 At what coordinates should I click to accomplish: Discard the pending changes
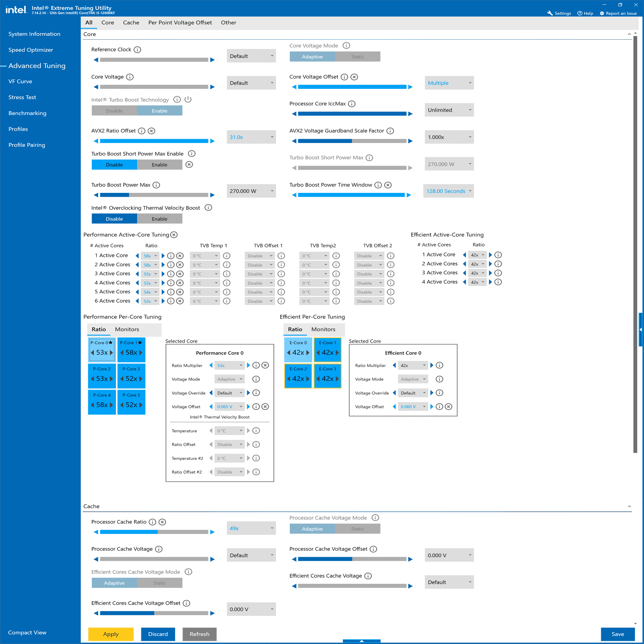tap(158, 634)
